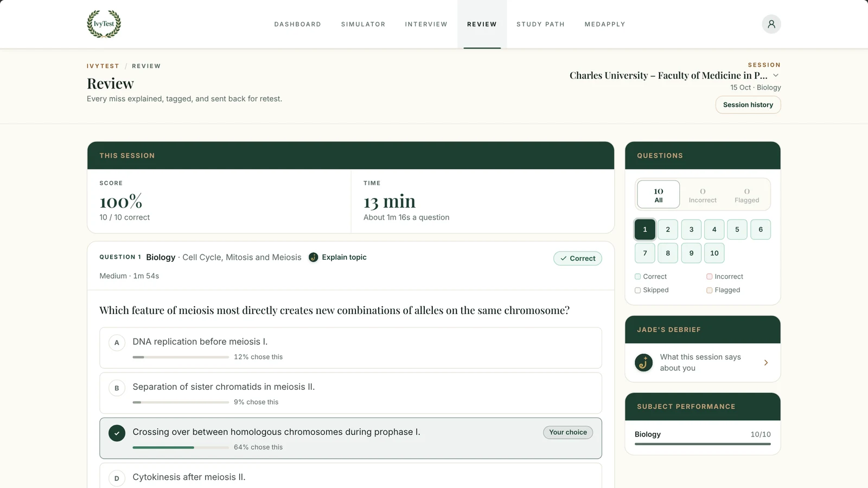Select option Crossing over between homologous chromosomes
The height and width of the screenshot is (488, 868).
point(350,438)
